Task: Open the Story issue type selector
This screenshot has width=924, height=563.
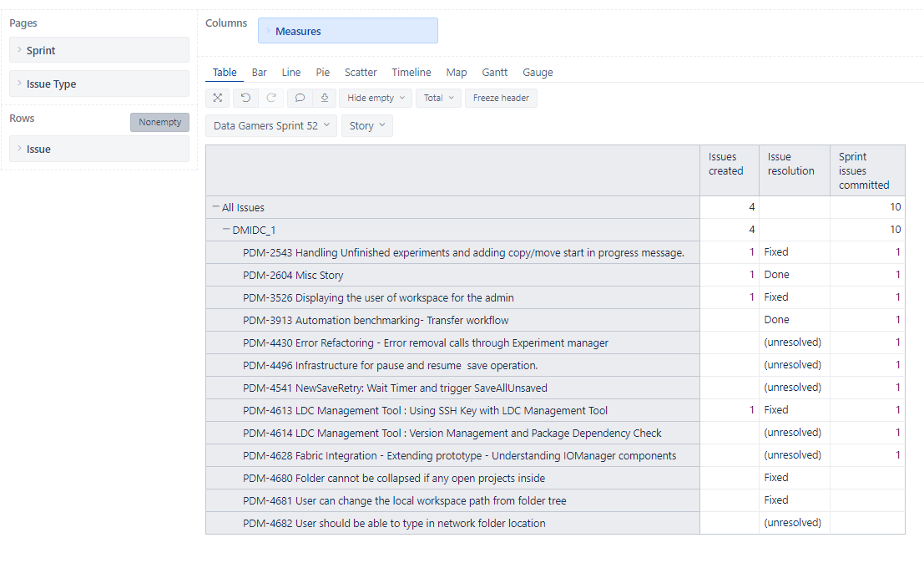Action: tap(366, 125)
